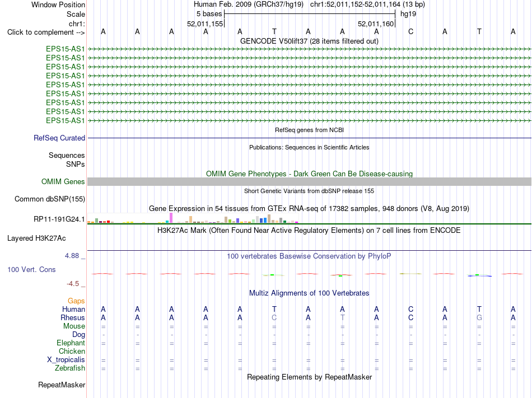Click the 100 Vert. Cons label
Image resolution: width=532 pixels, height=398 pixels.
point(31,269)
